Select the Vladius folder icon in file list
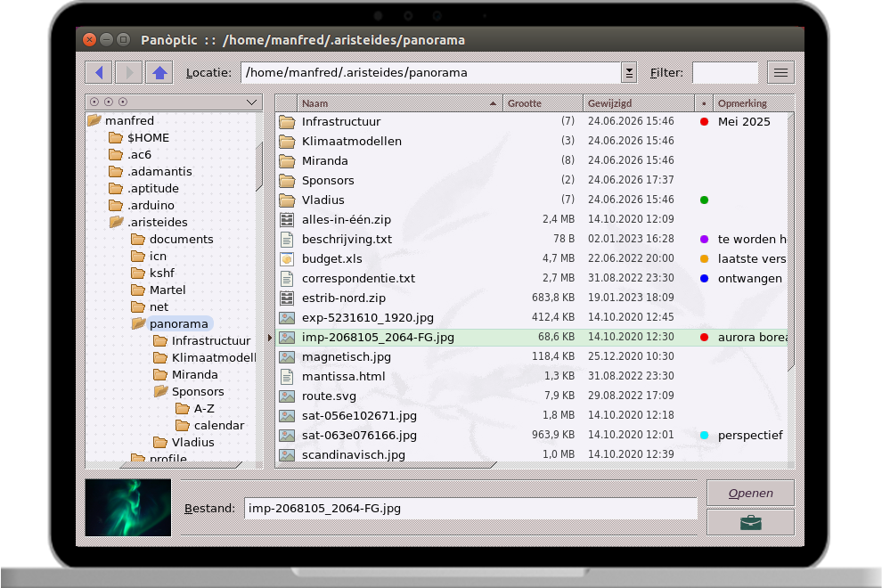 [x=287, y=200]
